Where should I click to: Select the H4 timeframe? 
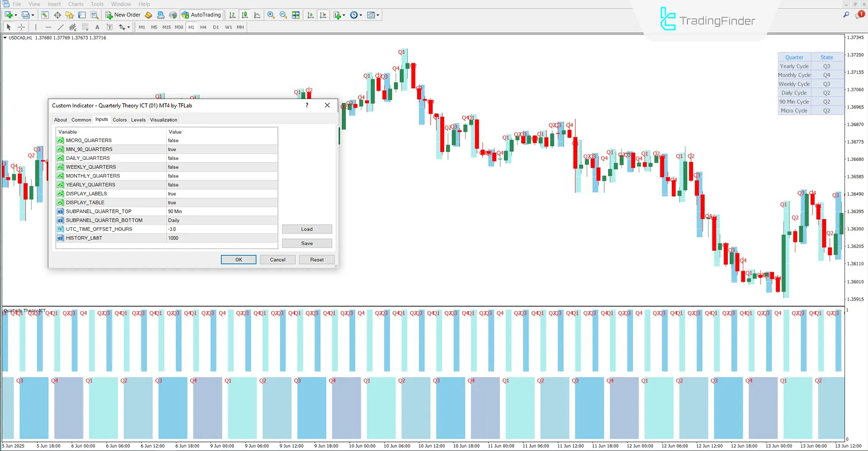coord(203,27)
